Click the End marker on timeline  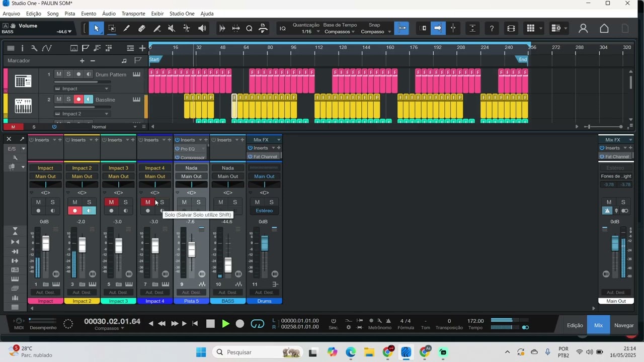pos(523,59)
